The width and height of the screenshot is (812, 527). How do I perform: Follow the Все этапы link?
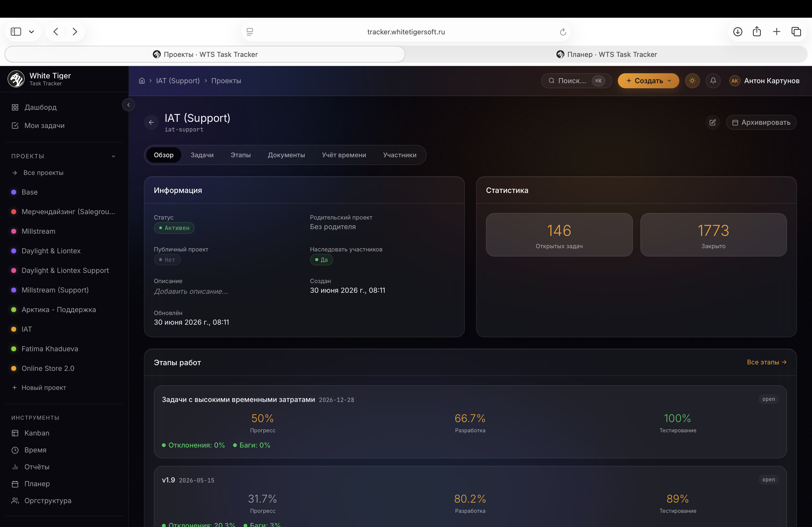point(767,362)
